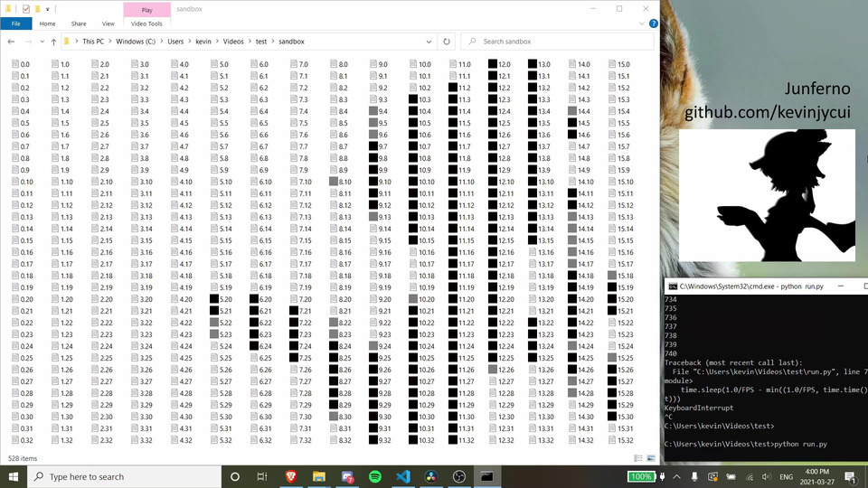Viewport: 868px width, 488px height.
Task: Open Explorer help icon
Action: pyautogui.click(x=653, y=23)
